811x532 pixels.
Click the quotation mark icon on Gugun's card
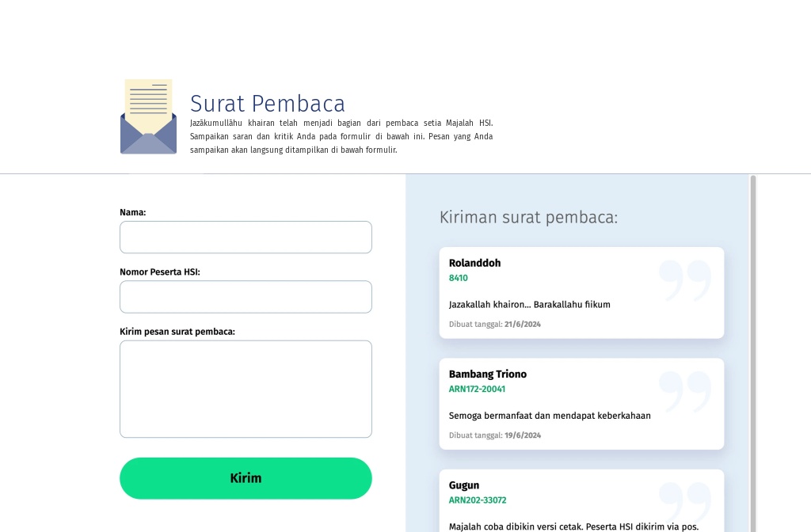(684, 502)
